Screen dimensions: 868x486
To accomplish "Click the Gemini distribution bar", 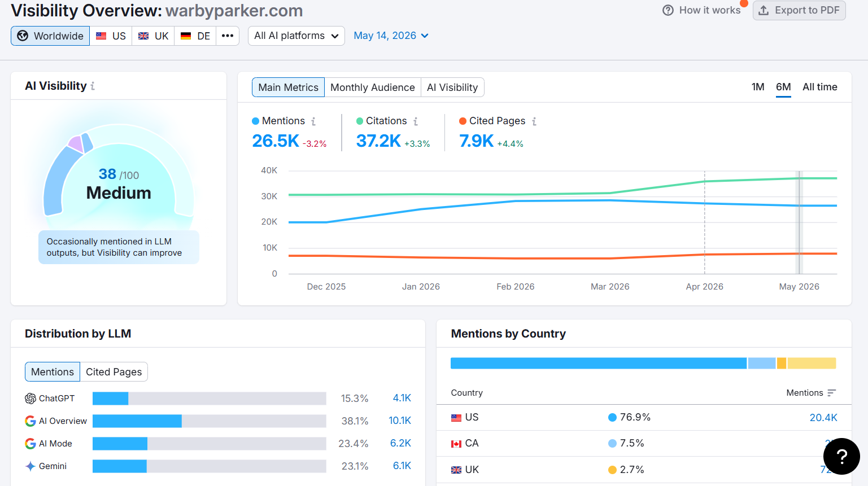I will pyautogui.click(x=210, y=466).
